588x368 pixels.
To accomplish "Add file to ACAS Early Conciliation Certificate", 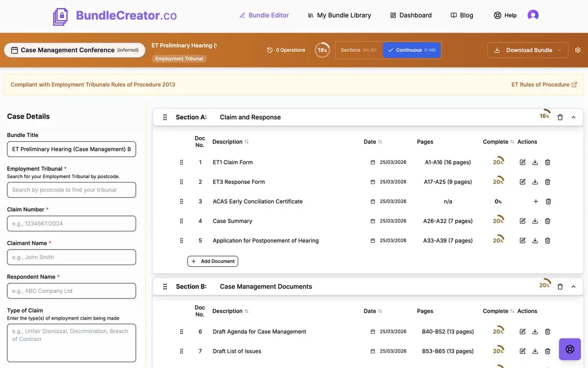I will click(x=536, y=202).
